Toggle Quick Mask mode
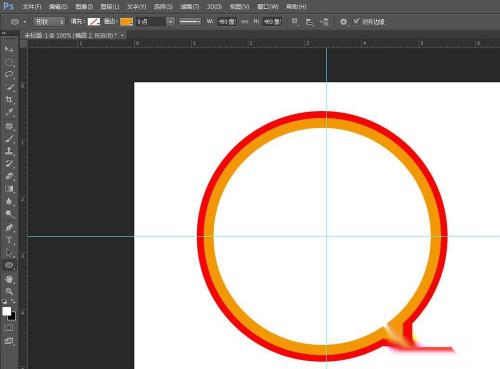 pyautogui.click(x=9, y=328)
